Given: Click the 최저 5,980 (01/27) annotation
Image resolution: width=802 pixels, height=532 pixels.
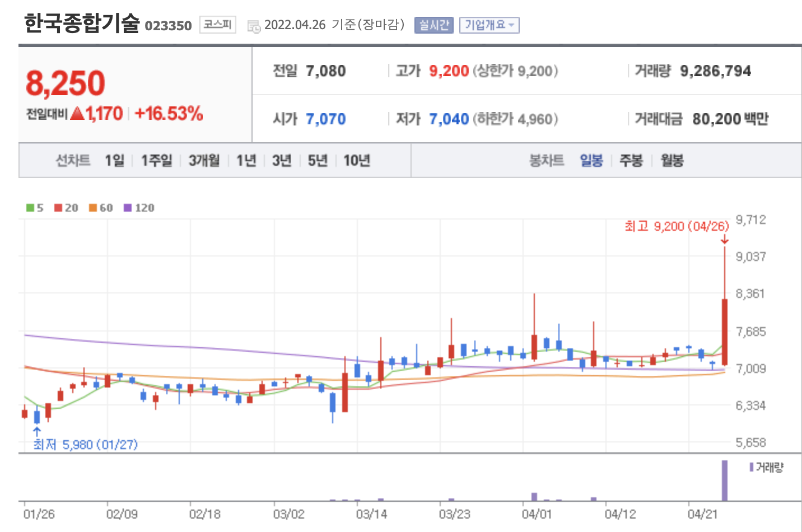Looking at the screenshot, I should click(85, 445).
